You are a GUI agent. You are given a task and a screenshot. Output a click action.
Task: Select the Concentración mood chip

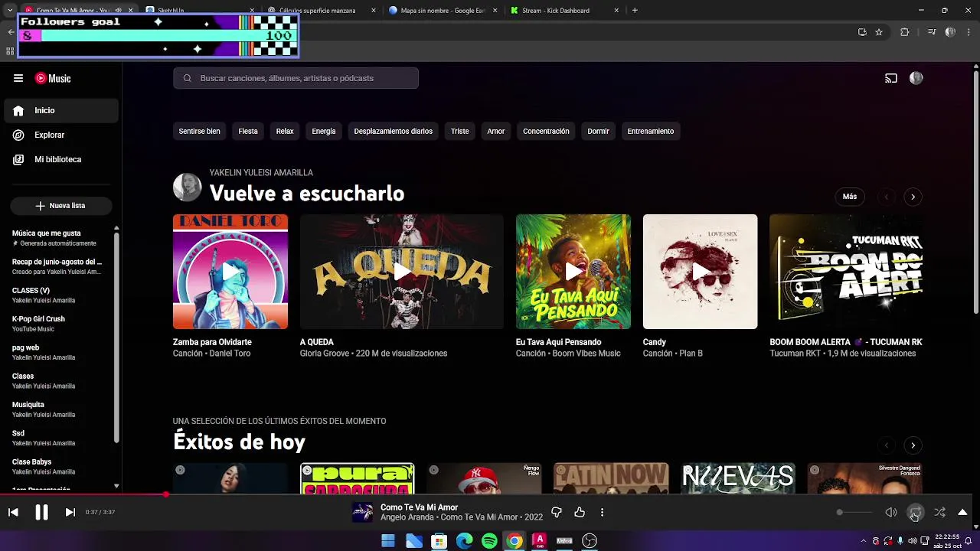point(546,132)
